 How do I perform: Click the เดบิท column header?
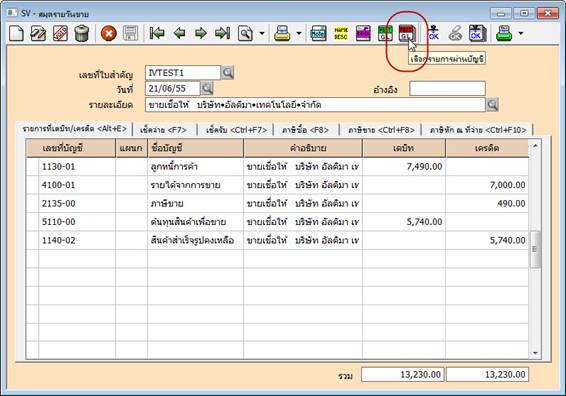[x=404, y=148]
